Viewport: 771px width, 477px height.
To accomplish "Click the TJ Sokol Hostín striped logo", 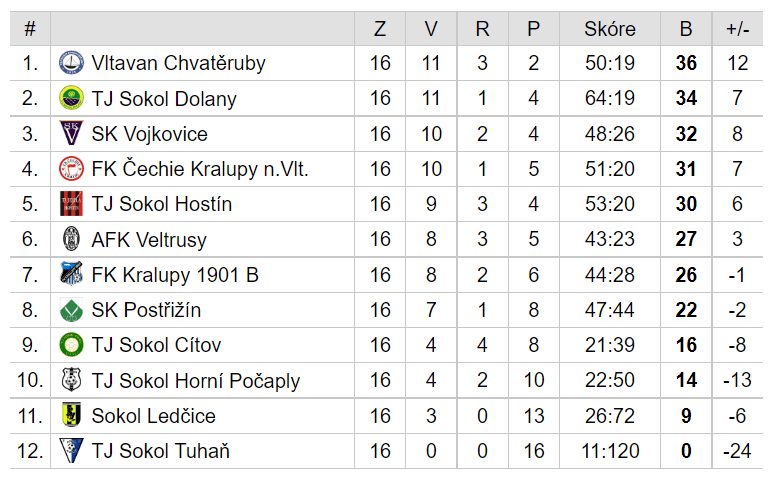I will [x=71, y=204].
